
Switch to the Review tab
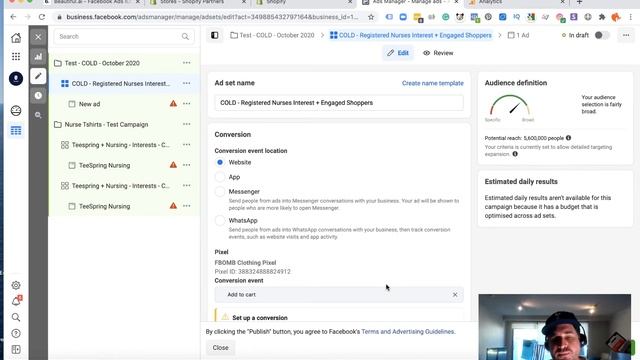438,53
